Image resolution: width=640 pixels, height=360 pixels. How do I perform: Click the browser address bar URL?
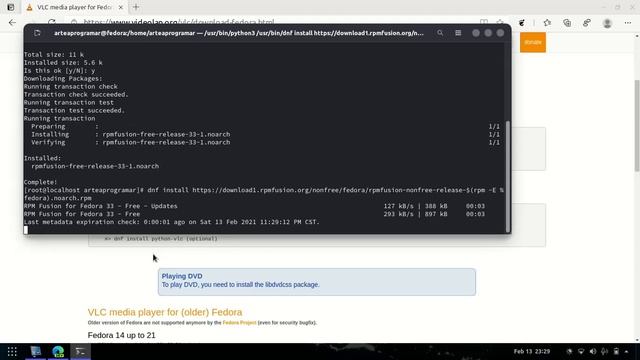click(x=179, y=22)
